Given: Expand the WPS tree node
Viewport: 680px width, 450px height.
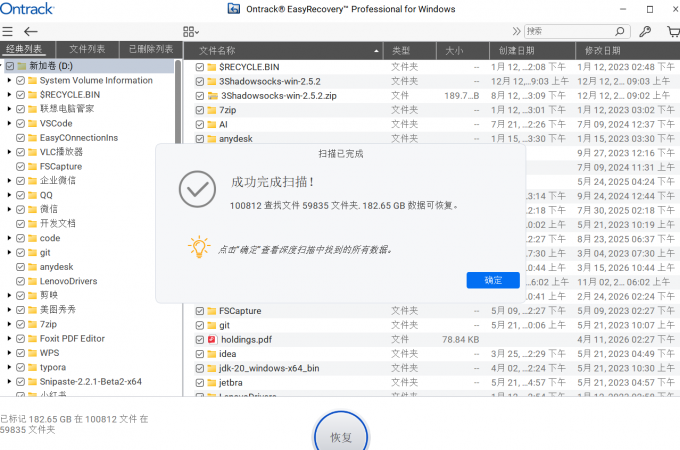Looking at the screenshot, I should (x=9, y=353).
